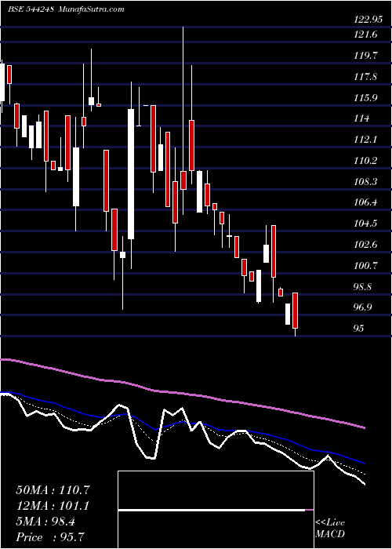Click the 122.95 price axis label
The height and width of the screenshot is (549, 392).
[x=368, y=20]
